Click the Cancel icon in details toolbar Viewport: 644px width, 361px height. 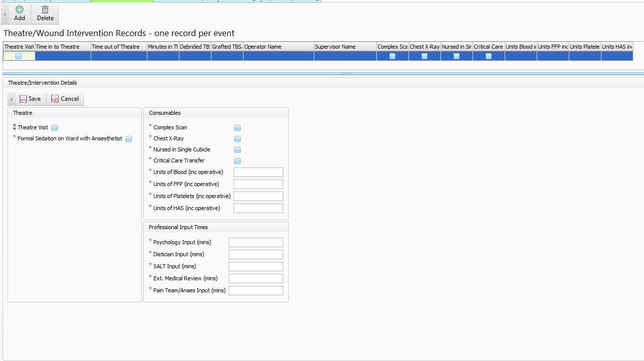55,99
